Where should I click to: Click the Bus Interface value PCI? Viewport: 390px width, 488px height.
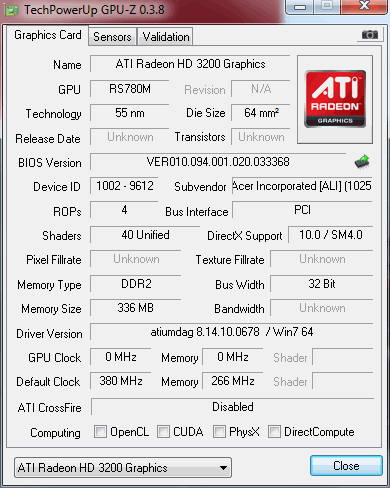tap(302, 210)
